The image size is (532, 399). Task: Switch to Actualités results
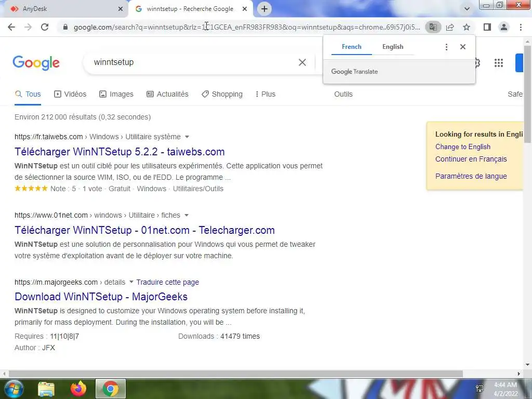(167, 95)
